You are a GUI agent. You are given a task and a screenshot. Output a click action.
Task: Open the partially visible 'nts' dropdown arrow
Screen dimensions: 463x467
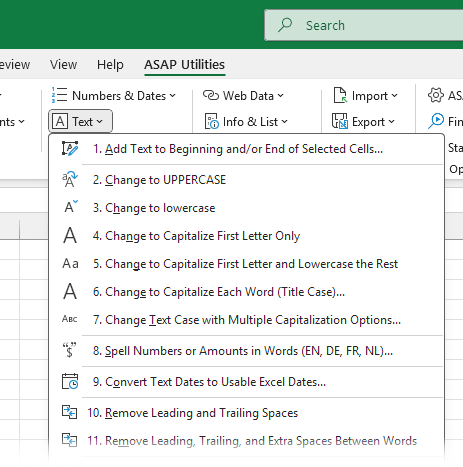click(x=22, y=122)
